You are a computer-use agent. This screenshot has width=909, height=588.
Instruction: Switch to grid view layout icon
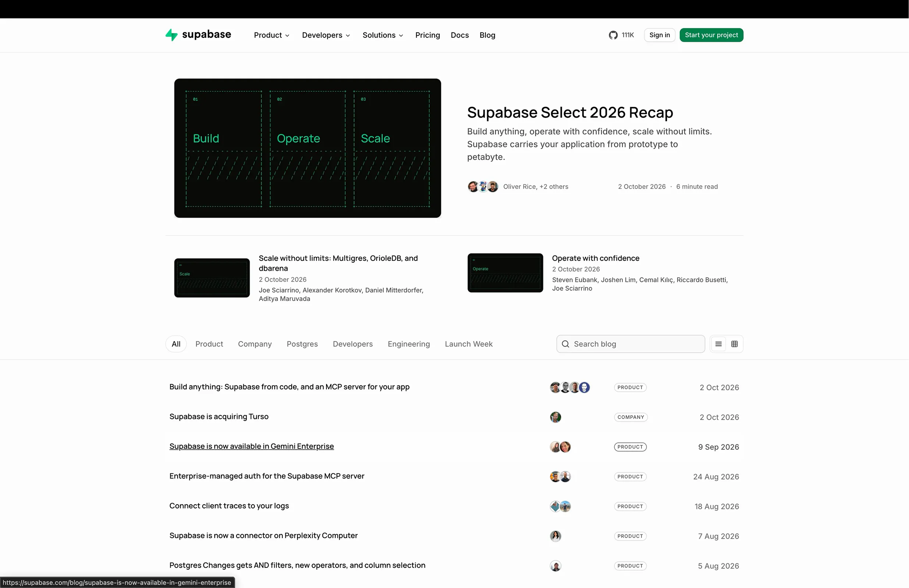point(734,344)
